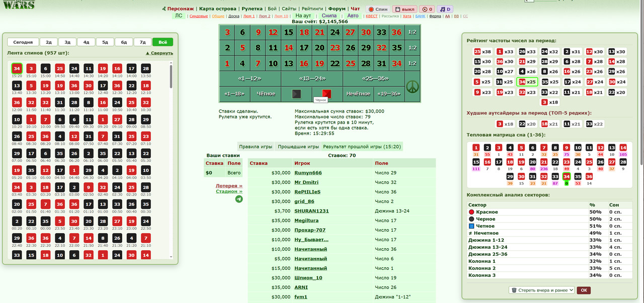Open the ЛС messages button

(178, 16)
